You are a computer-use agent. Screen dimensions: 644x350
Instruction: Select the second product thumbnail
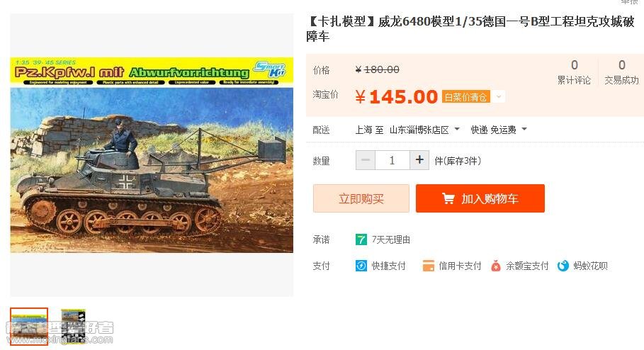pos(73,327)
